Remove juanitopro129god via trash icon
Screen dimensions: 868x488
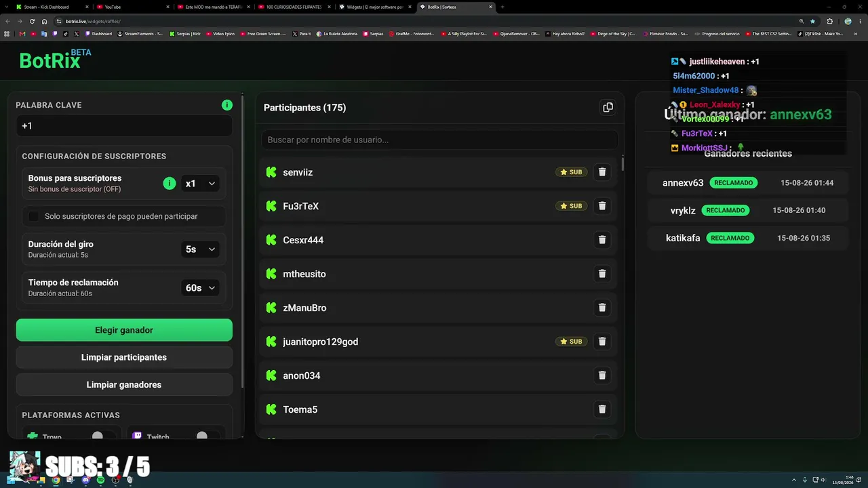click(x=601, y=342)
